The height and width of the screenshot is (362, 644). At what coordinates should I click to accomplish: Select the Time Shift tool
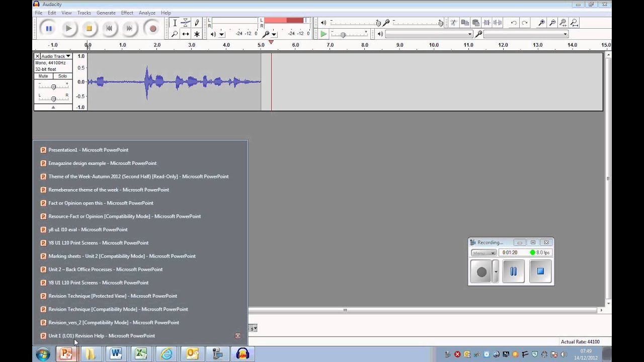[186, 34]
